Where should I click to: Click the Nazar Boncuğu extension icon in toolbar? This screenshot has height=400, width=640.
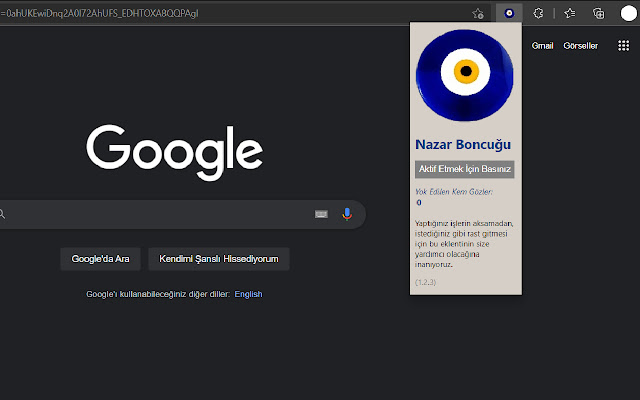tap(509, 13)
